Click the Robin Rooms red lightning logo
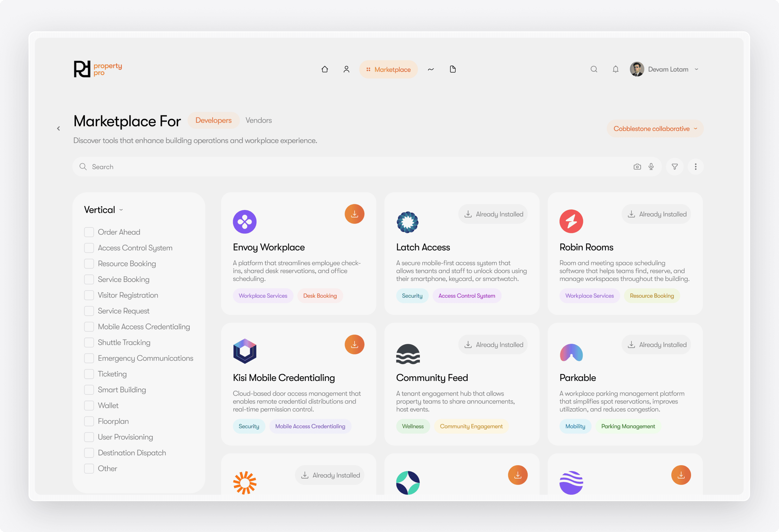 point(571,221)
